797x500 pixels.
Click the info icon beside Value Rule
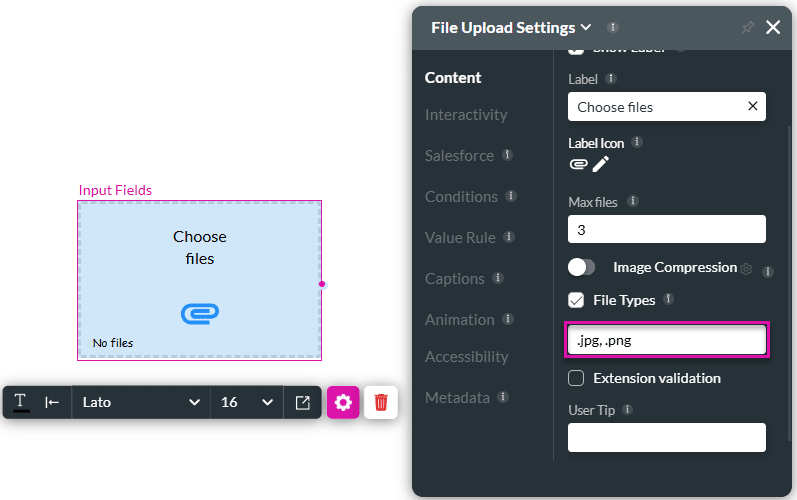pos(509,237)
